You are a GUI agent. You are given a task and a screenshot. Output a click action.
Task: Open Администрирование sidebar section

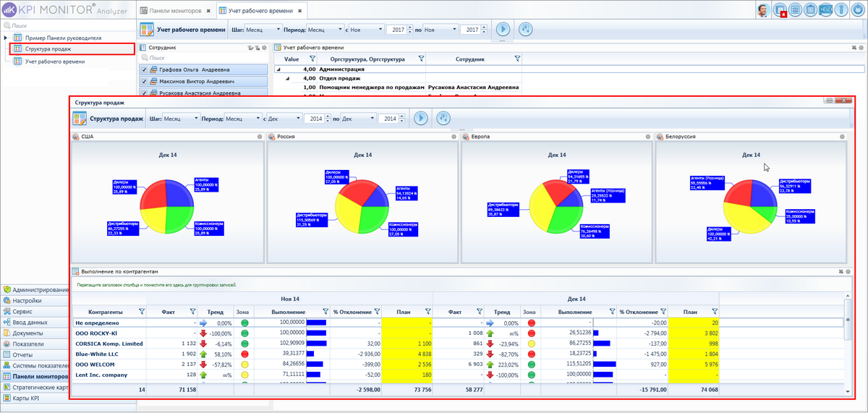[x=35, y=289]
